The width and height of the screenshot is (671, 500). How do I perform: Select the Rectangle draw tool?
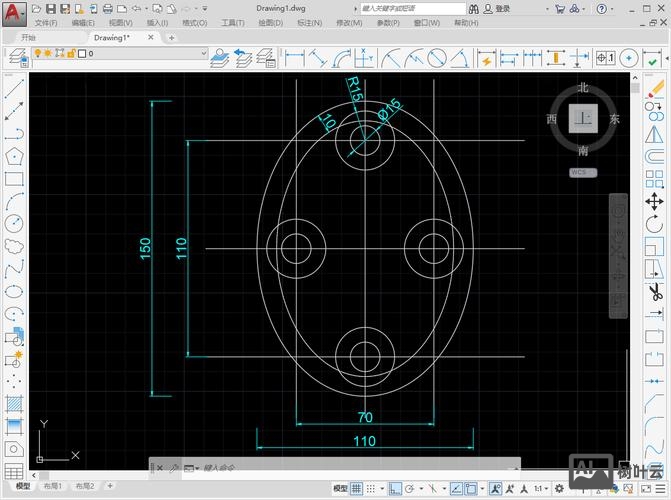(13, 179)
